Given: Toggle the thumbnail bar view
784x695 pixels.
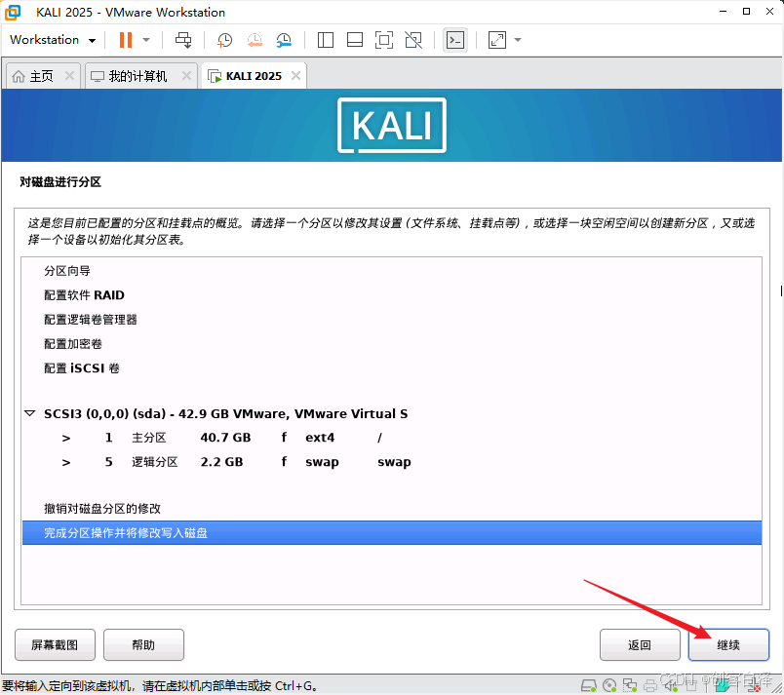Looking at the screenshot, I should (x=355, y=40).
